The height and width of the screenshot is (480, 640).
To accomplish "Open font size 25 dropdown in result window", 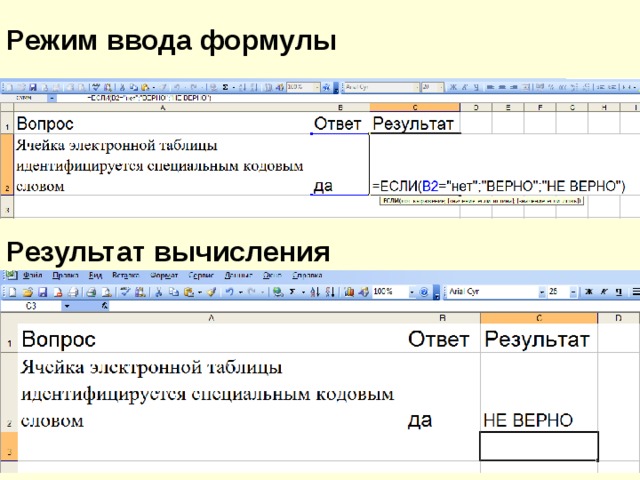I will click(x=573, y=292).
